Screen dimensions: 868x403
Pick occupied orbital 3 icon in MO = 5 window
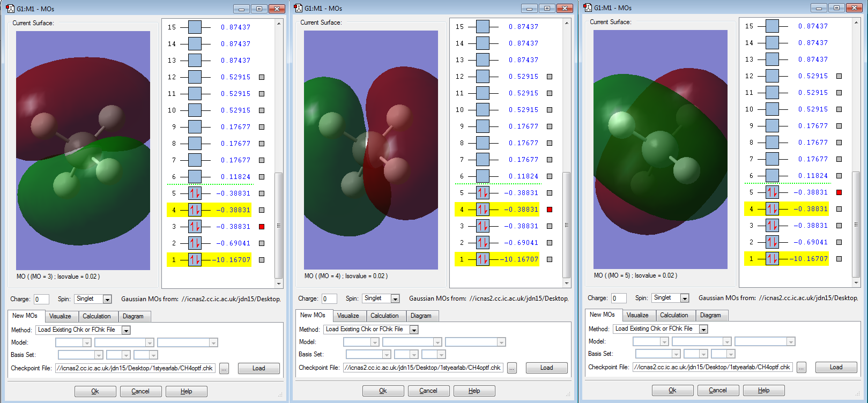772,226
